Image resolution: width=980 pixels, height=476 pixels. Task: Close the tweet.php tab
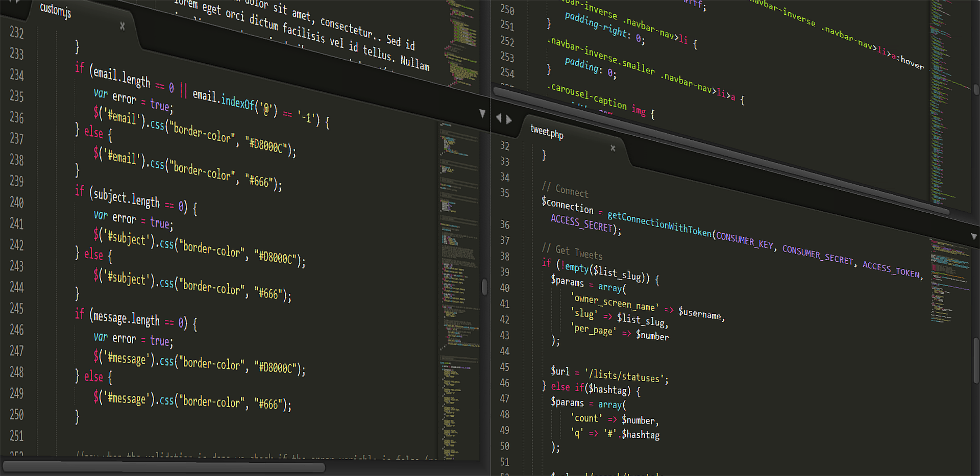click(x=612, y=148)
